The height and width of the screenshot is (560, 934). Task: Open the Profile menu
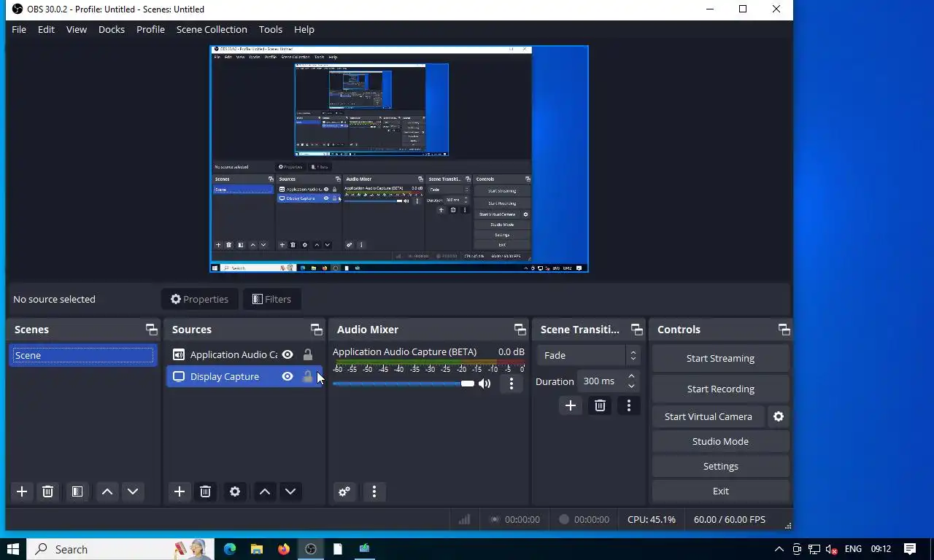pos(150,29)
